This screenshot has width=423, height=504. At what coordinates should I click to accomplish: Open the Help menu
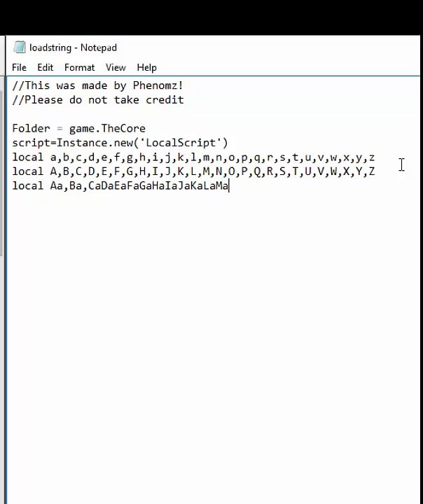(x=146, y=67)
